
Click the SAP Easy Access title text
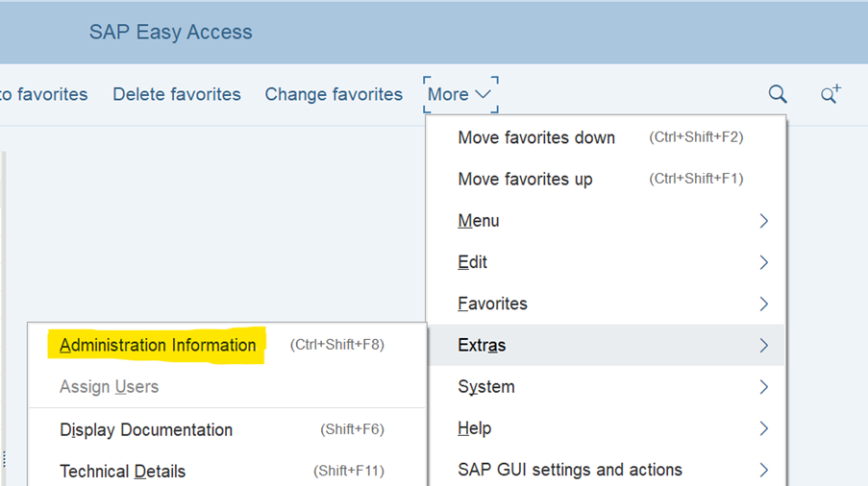[x=170, y=32]
